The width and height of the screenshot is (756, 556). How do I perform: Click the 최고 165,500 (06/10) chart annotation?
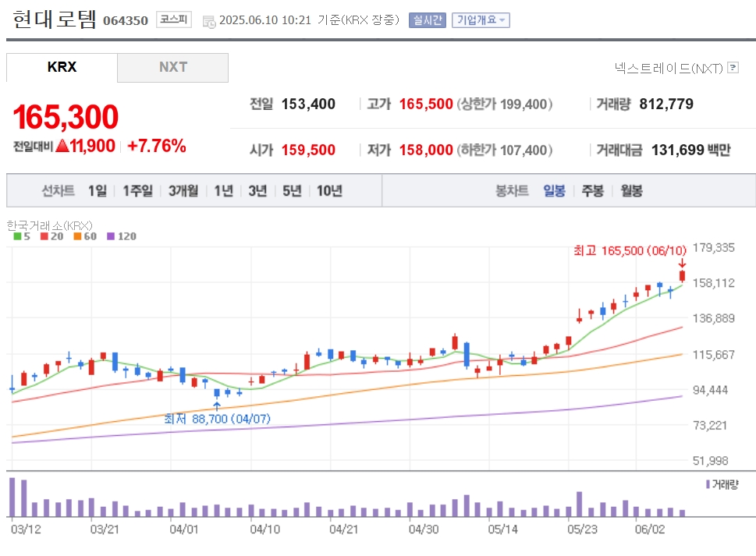point(630,250)
